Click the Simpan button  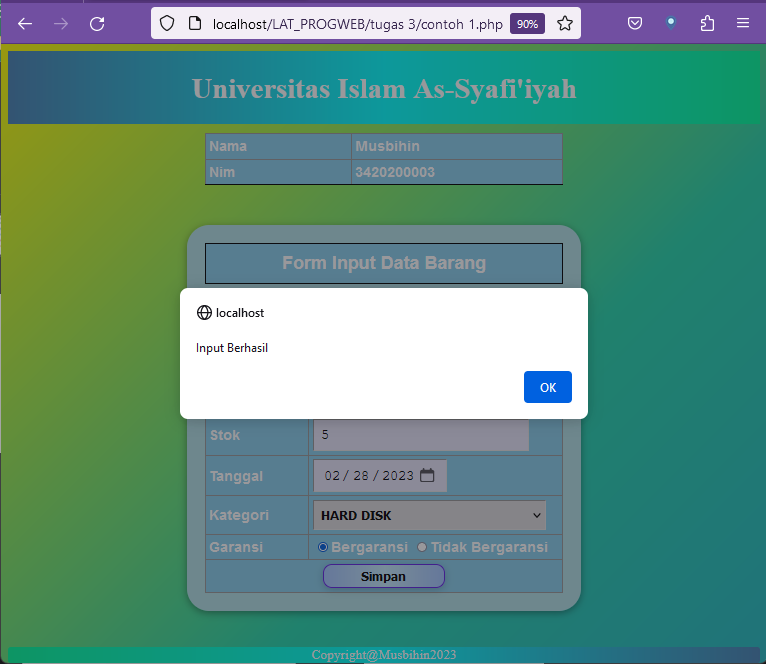tap(383, 577)
